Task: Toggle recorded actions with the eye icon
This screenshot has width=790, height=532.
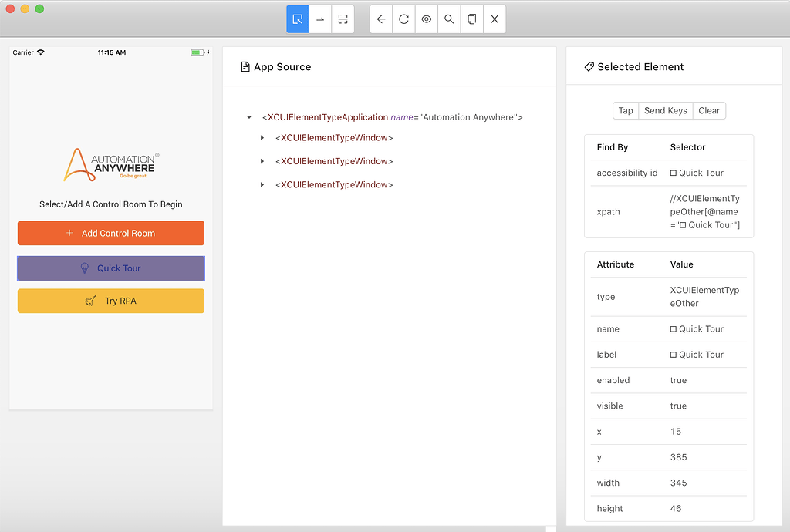Action: [x=426, y=19]
